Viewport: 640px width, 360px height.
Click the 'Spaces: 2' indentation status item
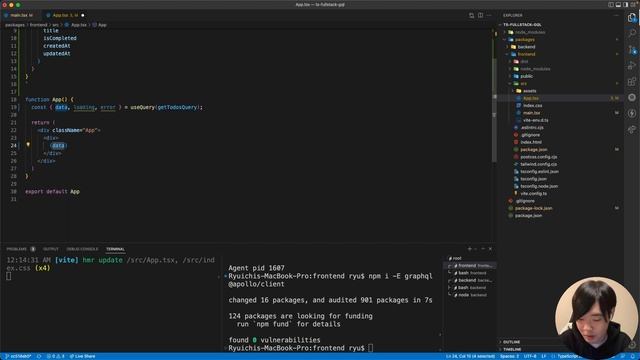coord(509,356)
